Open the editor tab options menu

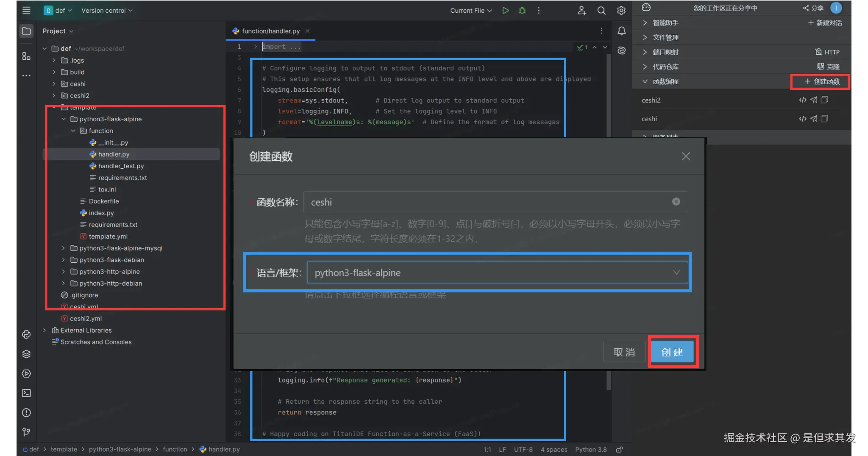coord(601,31)
